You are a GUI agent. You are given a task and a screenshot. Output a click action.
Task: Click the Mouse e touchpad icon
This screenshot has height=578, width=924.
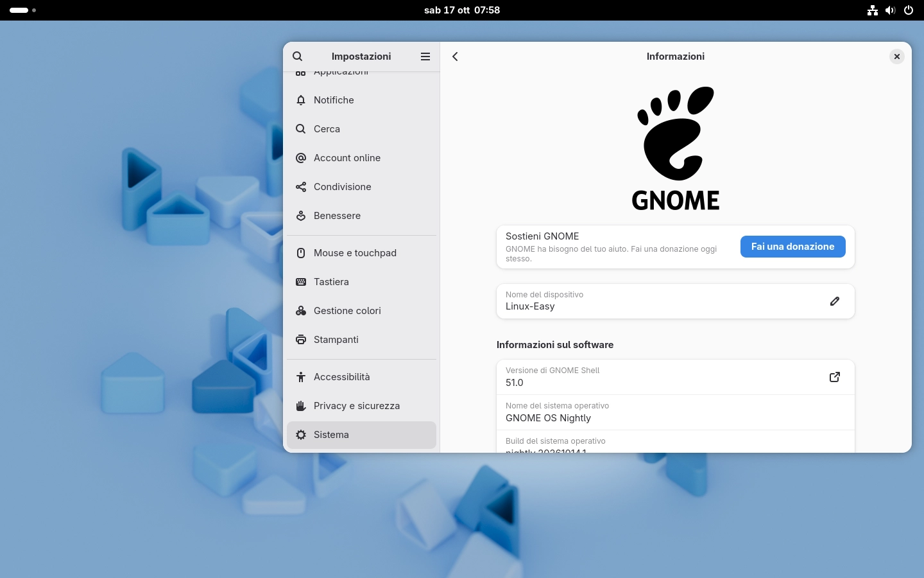[x=301, y=253]
